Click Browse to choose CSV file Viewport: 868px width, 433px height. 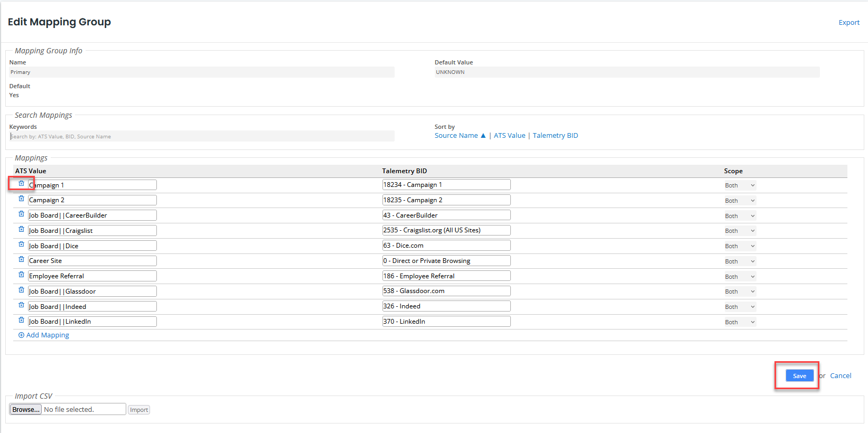click(x=25, y=410)
